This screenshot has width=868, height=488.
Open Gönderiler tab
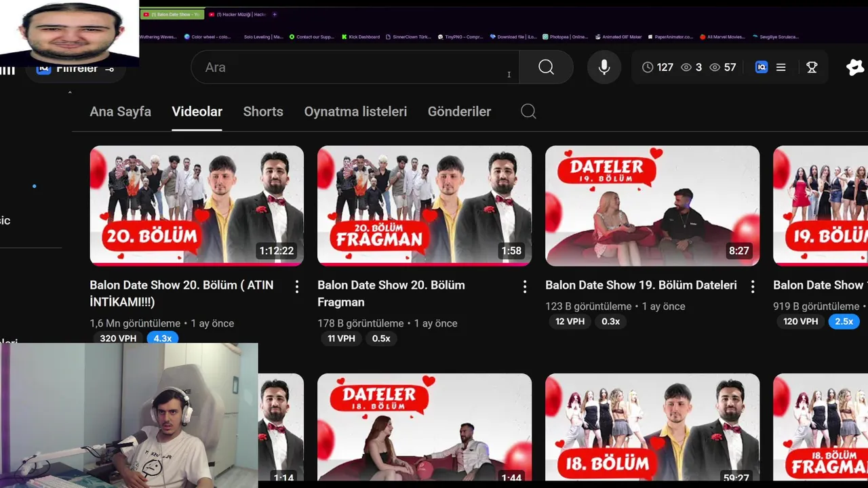point(459,111)
